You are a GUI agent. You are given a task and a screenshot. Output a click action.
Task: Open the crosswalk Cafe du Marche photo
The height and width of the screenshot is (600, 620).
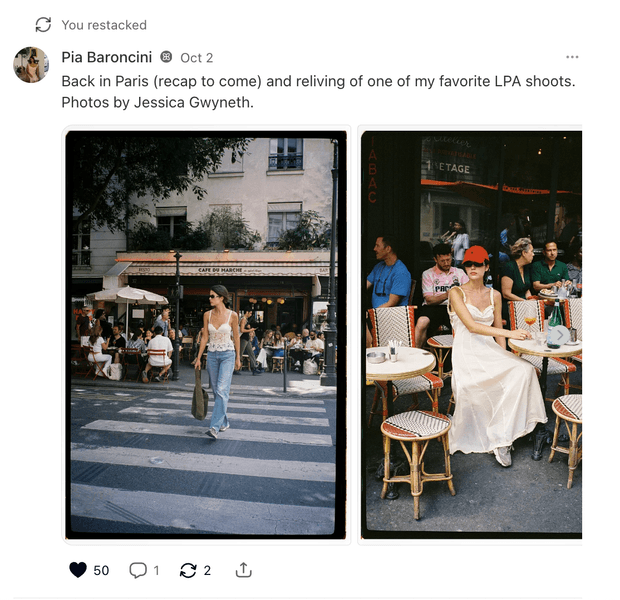point(206,335)
